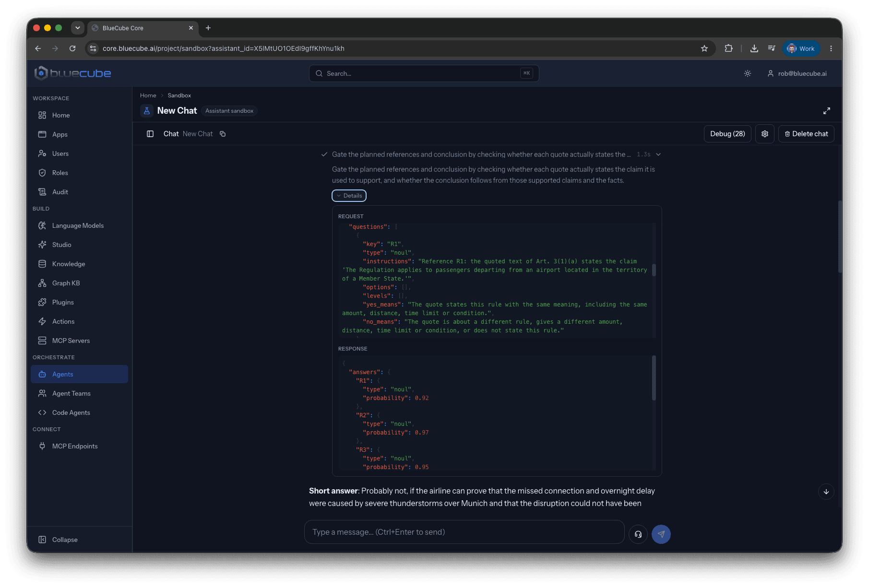Click the page scrollbar on the right
The width and height of the screenshot is (869, 588).
click(x=840, y=236)
